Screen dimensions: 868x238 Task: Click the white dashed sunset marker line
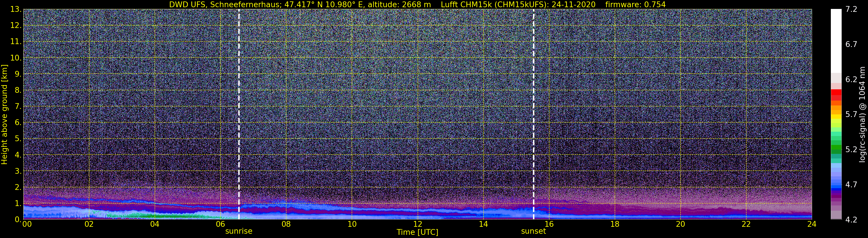point(534,114)
